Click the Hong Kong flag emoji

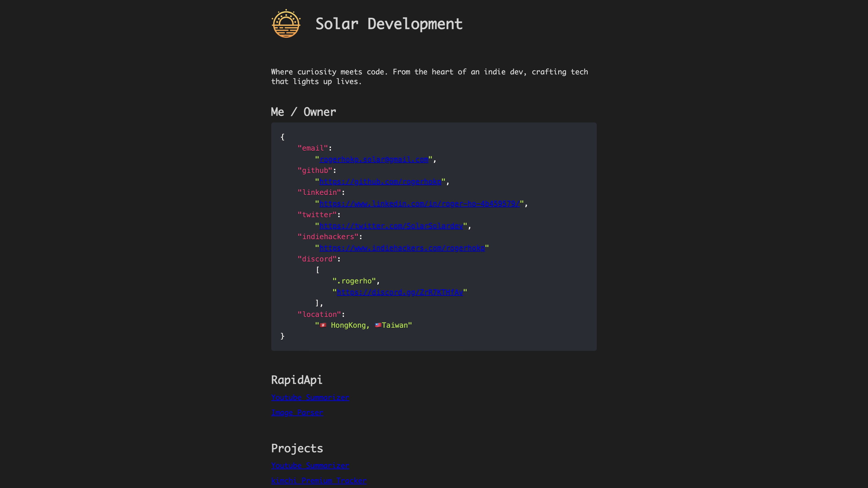[x=322, y=325]
